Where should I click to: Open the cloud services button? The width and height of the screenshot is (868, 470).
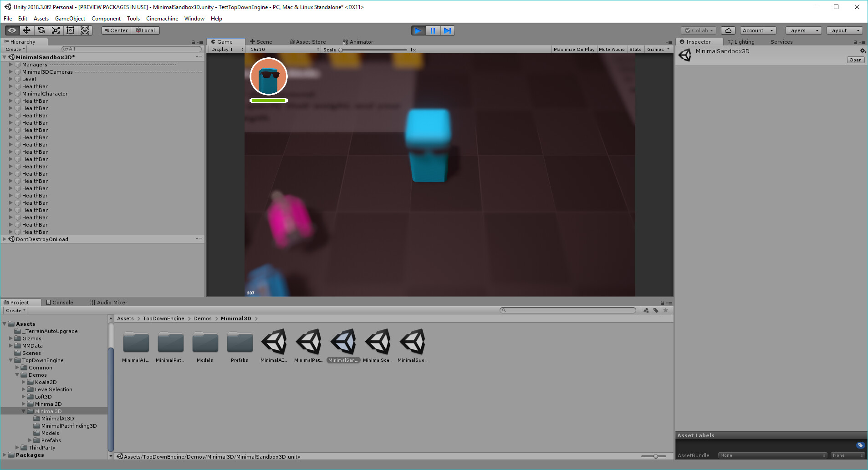point(728,30)
